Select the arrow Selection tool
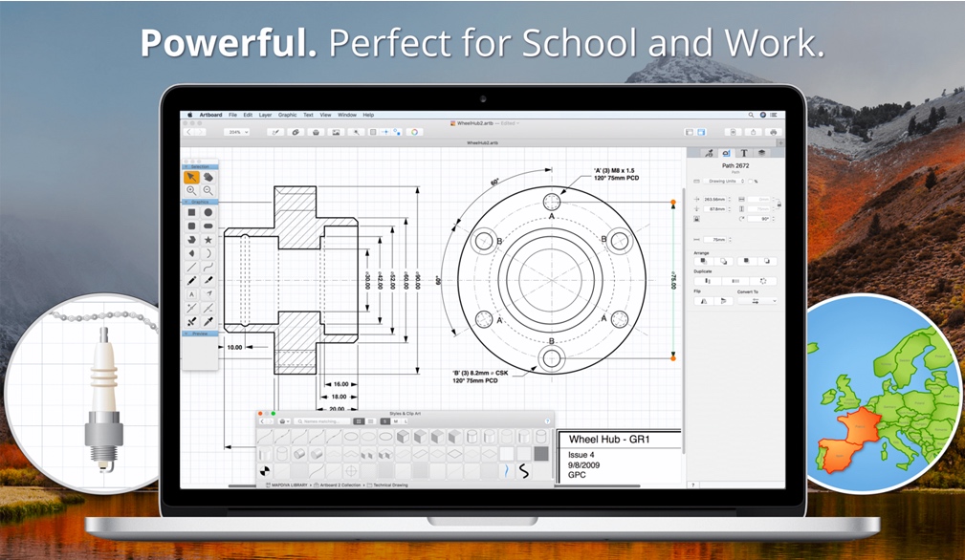The image size is (965, 560). coord(191,177)
